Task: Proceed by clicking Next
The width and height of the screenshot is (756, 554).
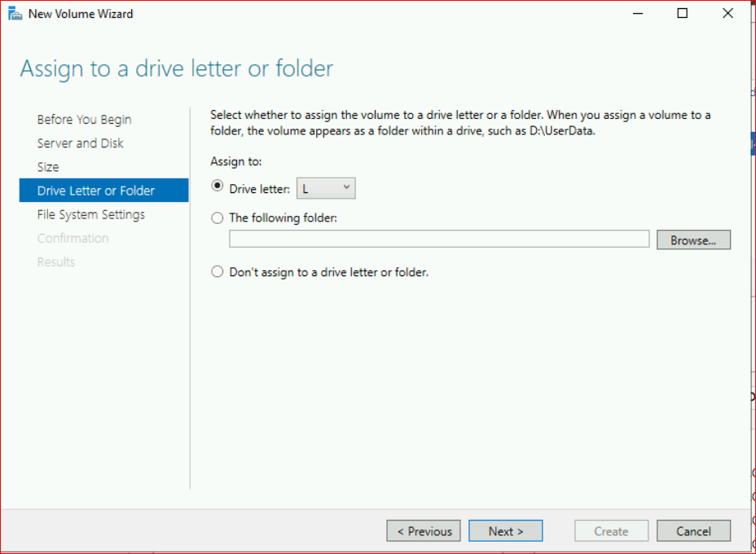Action: pyautogui.click(x=505, y=531)
